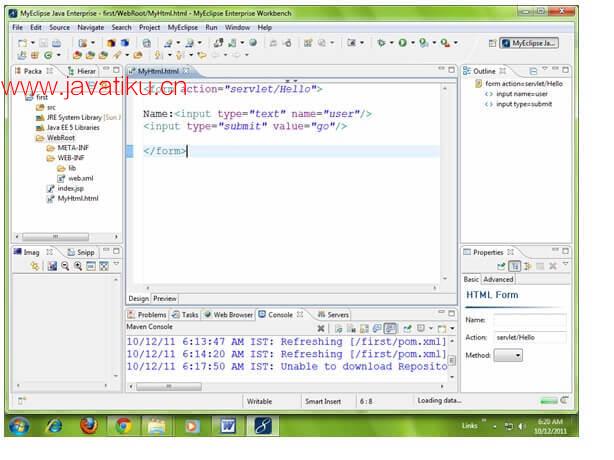Click the media player taskbar icon
This screenshot has width=614, height=460.
[192, 426]
